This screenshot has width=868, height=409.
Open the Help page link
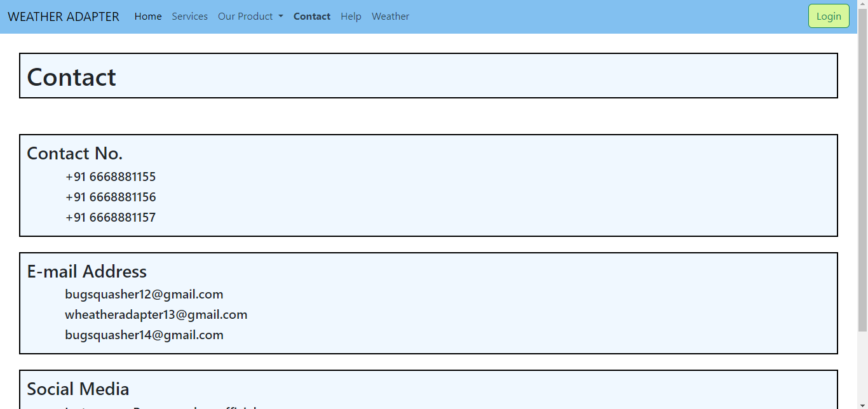tap(351, 17)
